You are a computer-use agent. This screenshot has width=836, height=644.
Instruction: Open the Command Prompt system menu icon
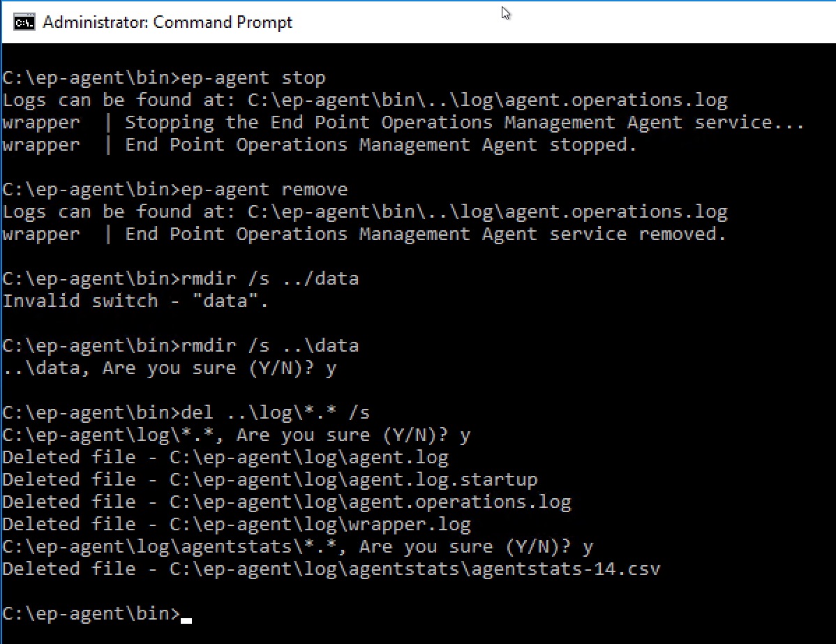pos(24,22)
